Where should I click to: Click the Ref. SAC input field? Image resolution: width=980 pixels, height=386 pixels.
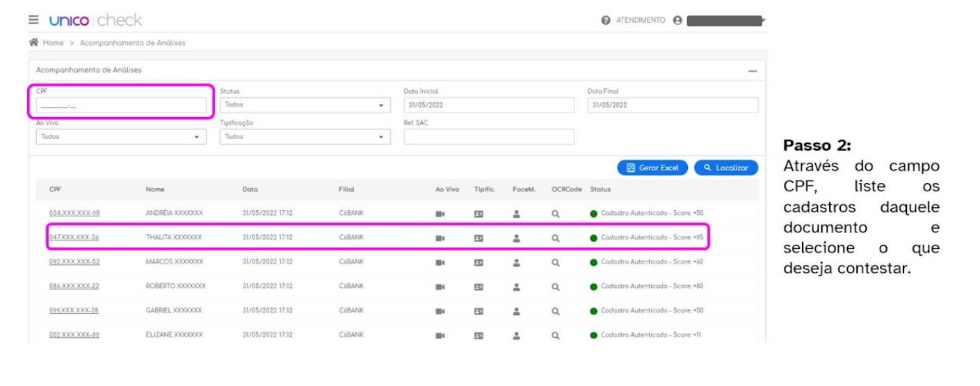click(x=489, y=137)
